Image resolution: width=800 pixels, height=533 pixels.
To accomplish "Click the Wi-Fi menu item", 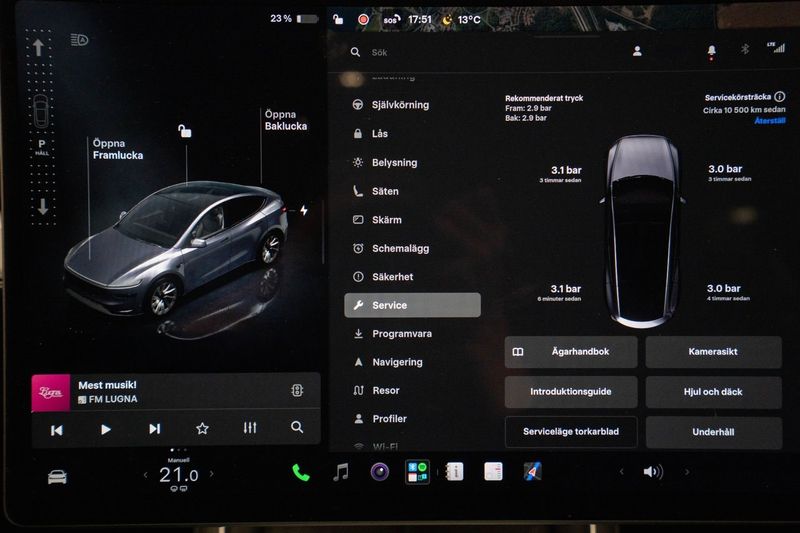I will 377,446.
